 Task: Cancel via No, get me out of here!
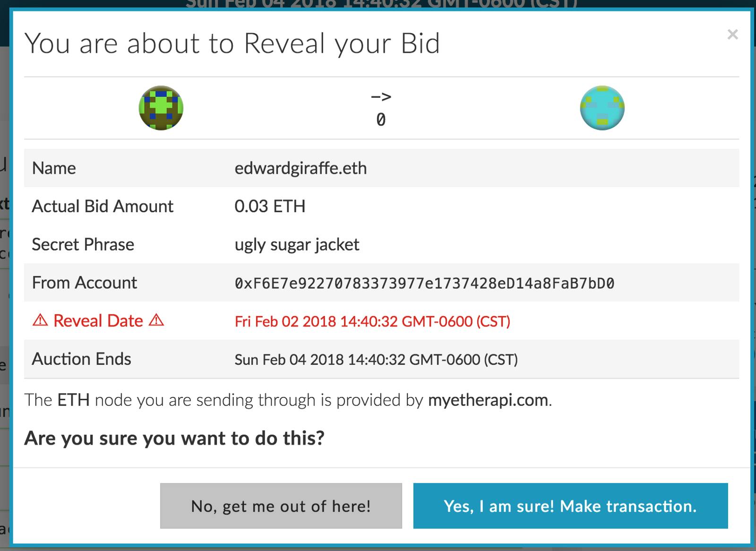[x=281, y=506]
